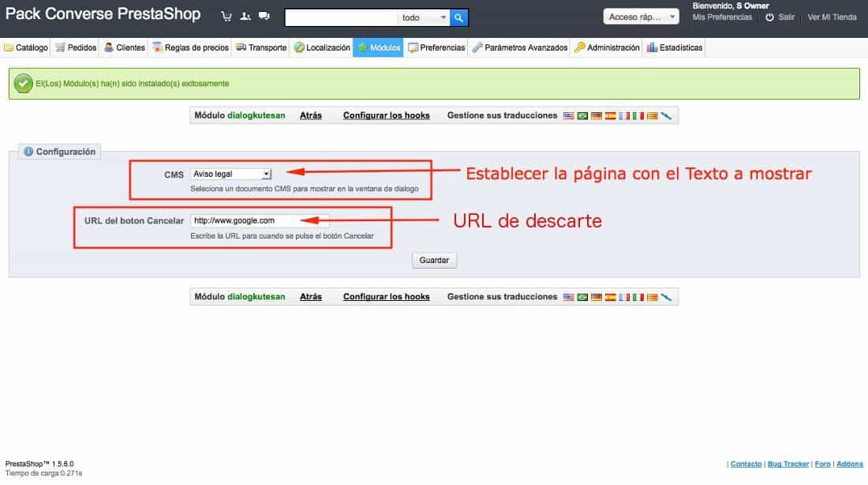The width and height of the screenshot is (868, 485).
Task: Open the Parámetros Avanzados menu
Action: (x=520, y=47)
